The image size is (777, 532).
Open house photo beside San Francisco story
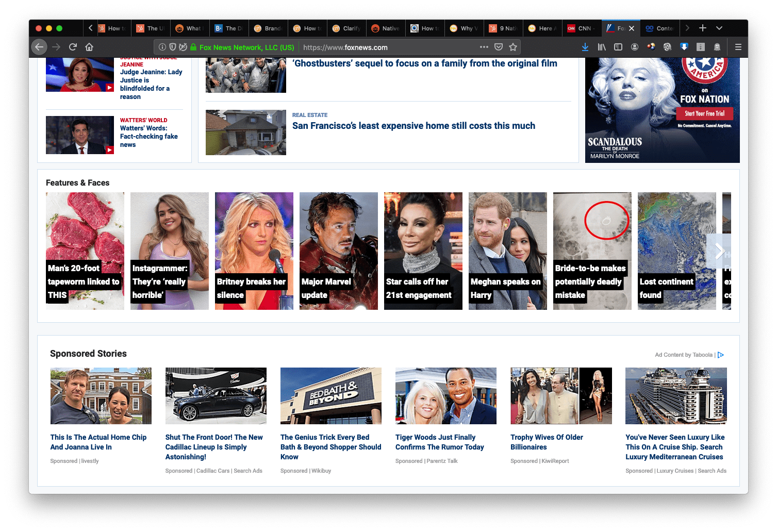pyautogui.click(x=246, y=132)
